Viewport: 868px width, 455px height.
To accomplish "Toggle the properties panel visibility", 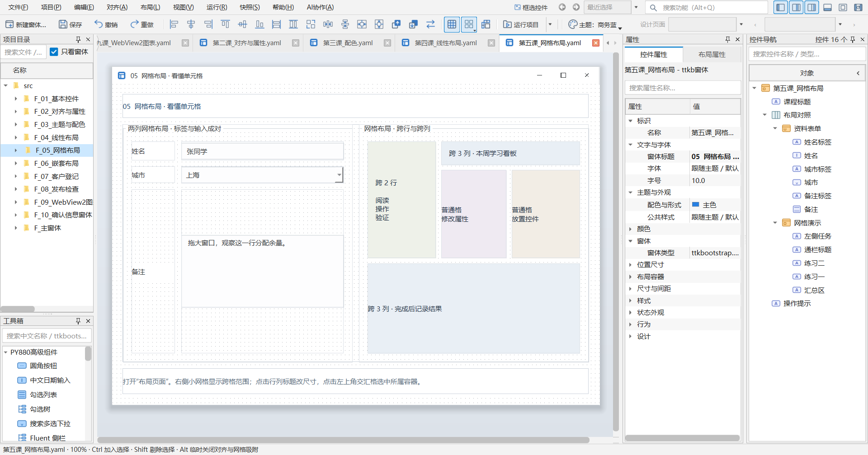I will coord(796,7).
